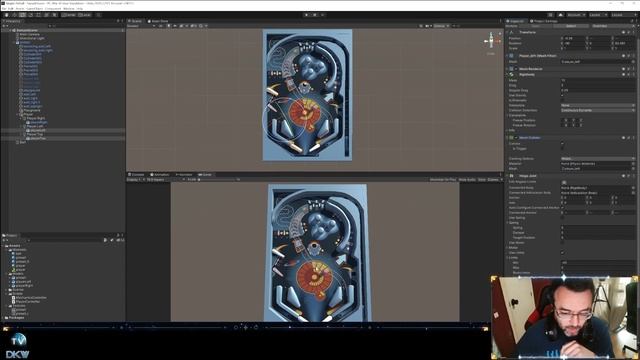Open the Account dropdown
The height and width of the screenshot is (360, 640).
coord(576,15)
